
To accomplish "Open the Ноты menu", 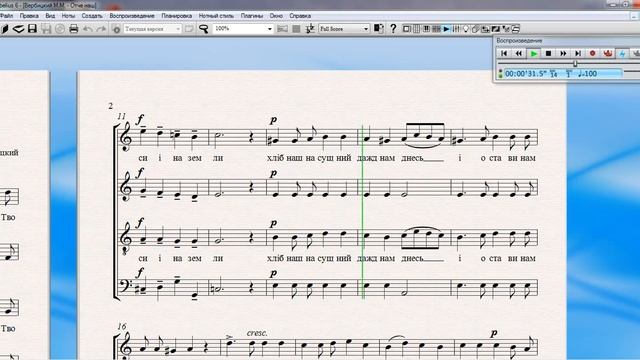I will [x=68, y=16].
